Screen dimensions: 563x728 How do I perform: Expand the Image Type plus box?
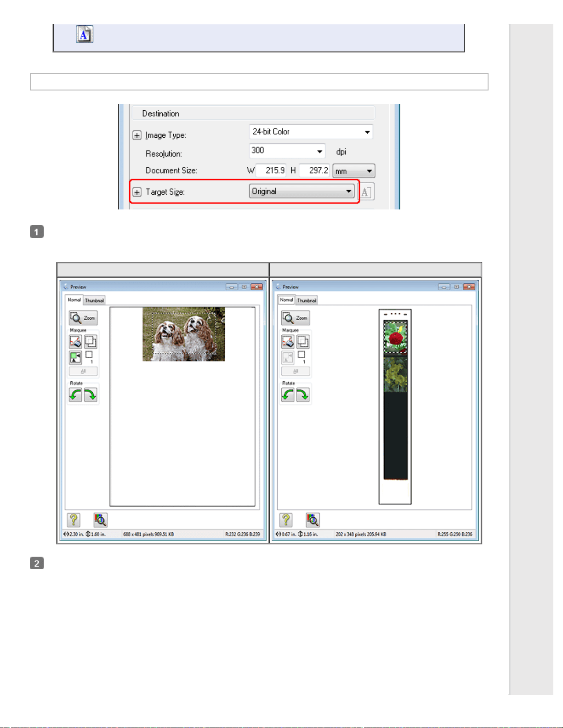(137, 135)
